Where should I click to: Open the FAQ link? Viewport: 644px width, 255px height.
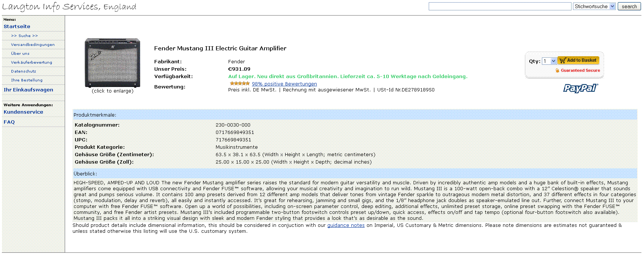coord(9,122)
